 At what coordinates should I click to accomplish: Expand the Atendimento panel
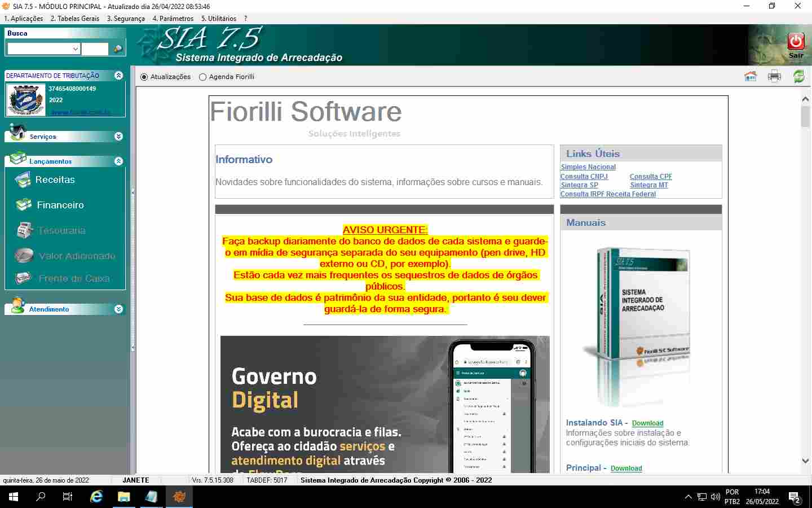coord(118,309)
